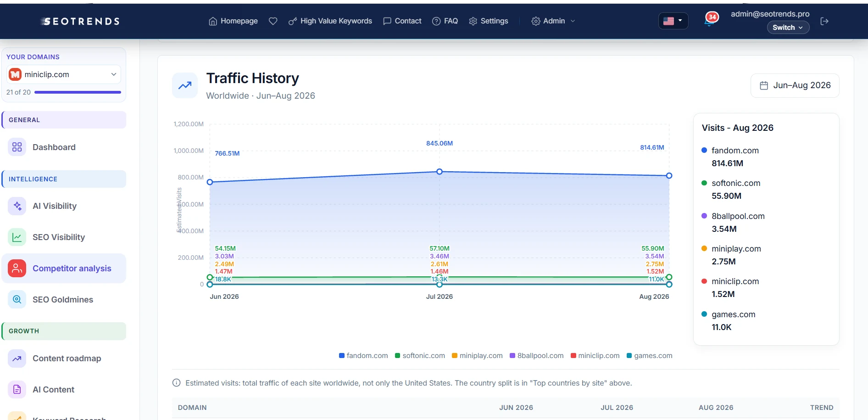Screen dimensions: 868x420
Task: Open Competitor analysis in sidebar
Action: tap(64, 269)
